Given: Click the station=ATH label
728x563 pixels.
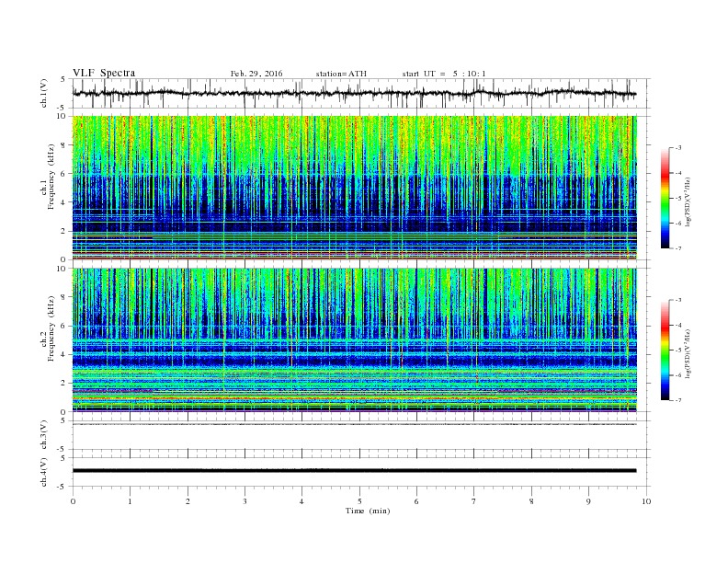Looking at the screenshot, I should (x=341, y=74).
